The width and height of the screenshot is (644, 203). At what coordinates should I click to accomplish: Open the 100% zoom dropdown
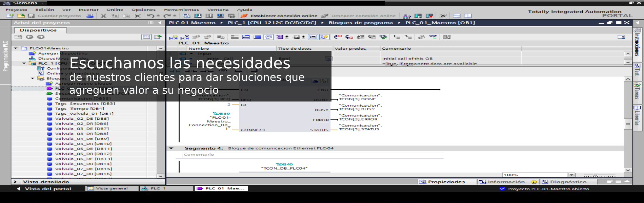pyautogui.click(x=572, y=175)
